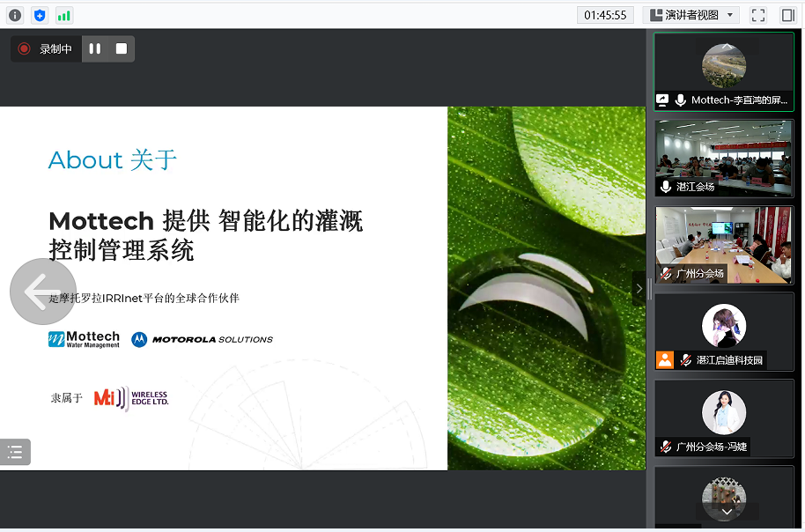Click the Mottech Water Management logo
Screen dimensions: 805x532
pyautogui.click(x=84, y=339)
